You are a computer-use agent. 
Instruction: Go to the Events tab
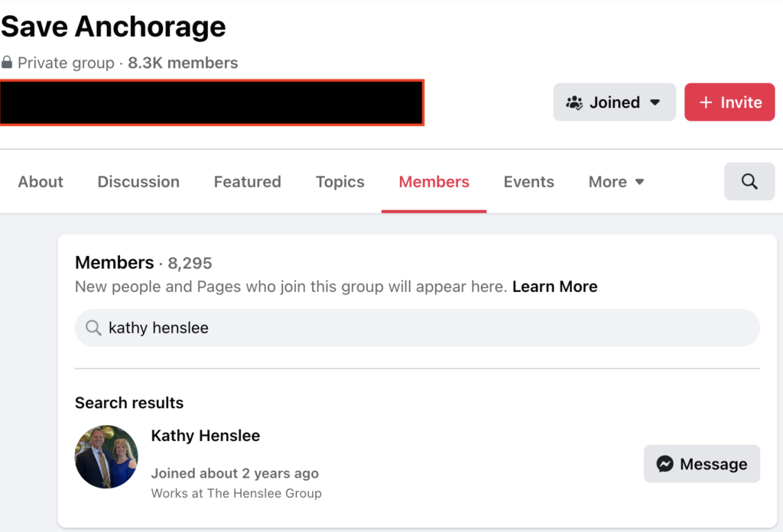click(x=529, y=182)
